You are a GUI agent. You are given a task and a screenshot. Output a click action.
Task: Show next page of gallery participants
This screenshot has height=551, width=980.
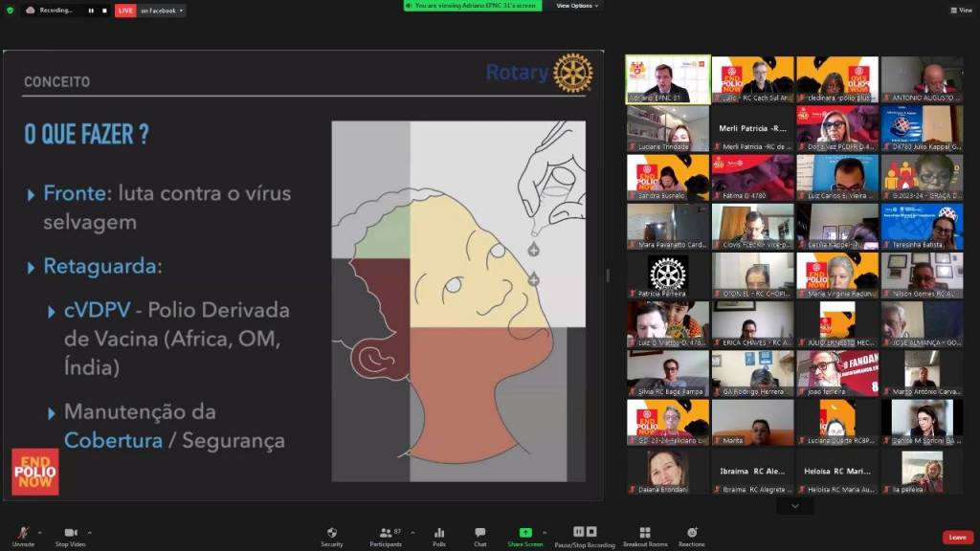pyautogui.click(x=794, y=505)
